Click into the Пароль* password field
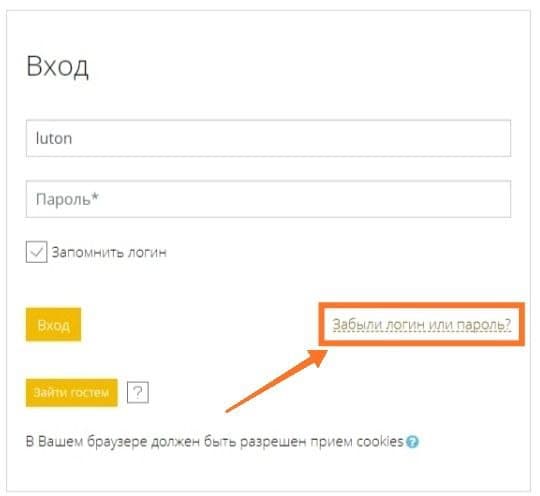The image size is (540, 496). 268,199
